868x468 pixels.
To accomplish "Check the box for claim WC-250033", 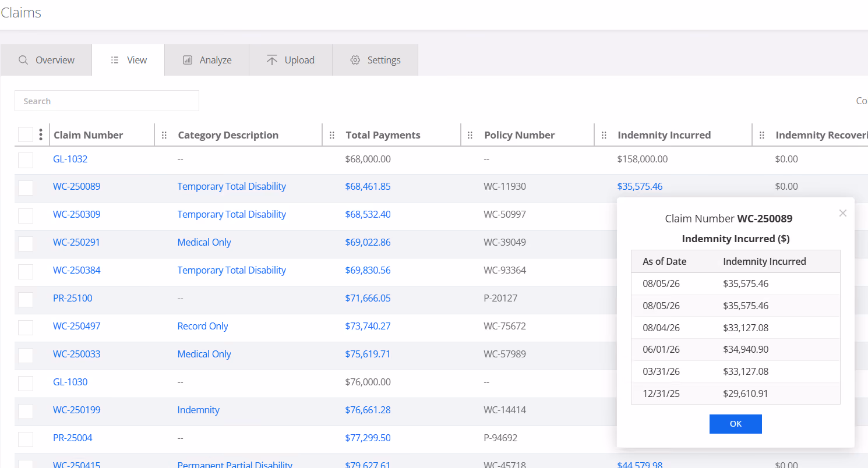I will point(26,356).
